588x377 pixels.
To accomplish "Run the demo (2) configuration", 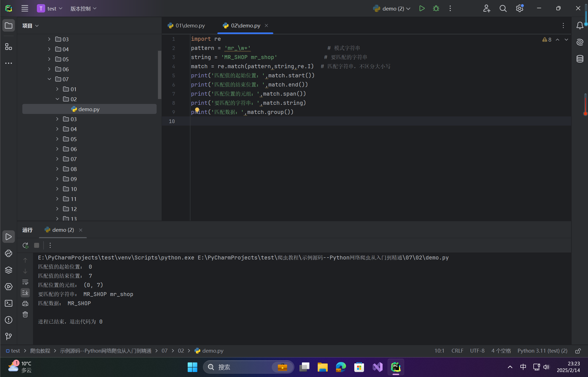I will tap(422, 9).
